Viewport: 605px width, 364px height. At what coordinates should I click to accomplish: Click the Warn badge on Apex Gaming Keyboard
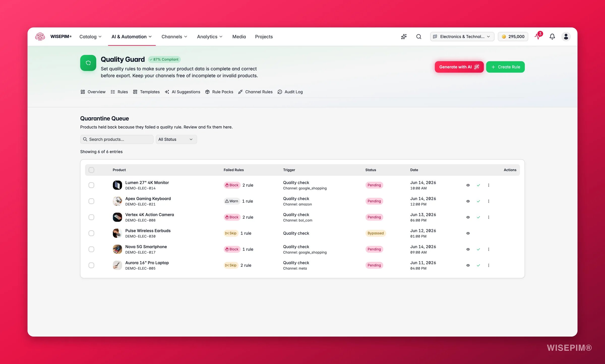point(232,201)
